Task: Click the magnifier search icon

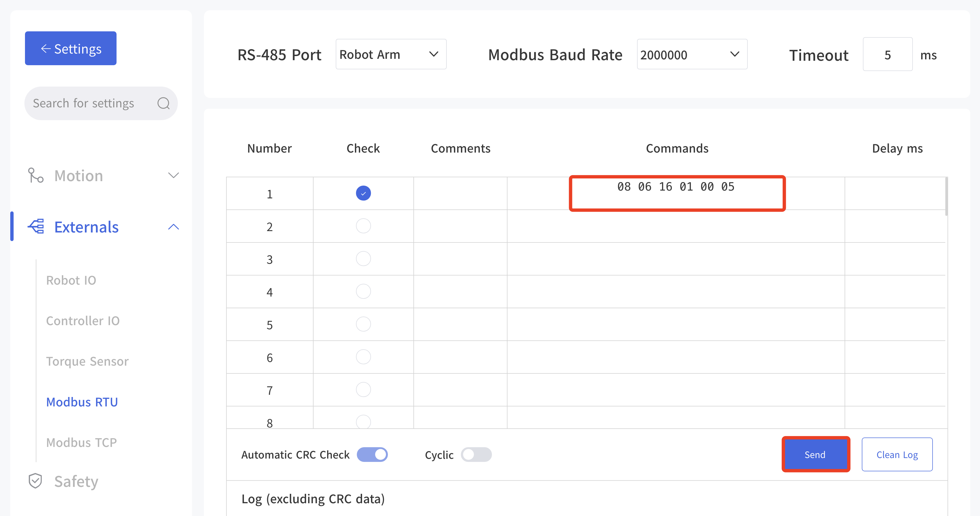Action: 164,103
